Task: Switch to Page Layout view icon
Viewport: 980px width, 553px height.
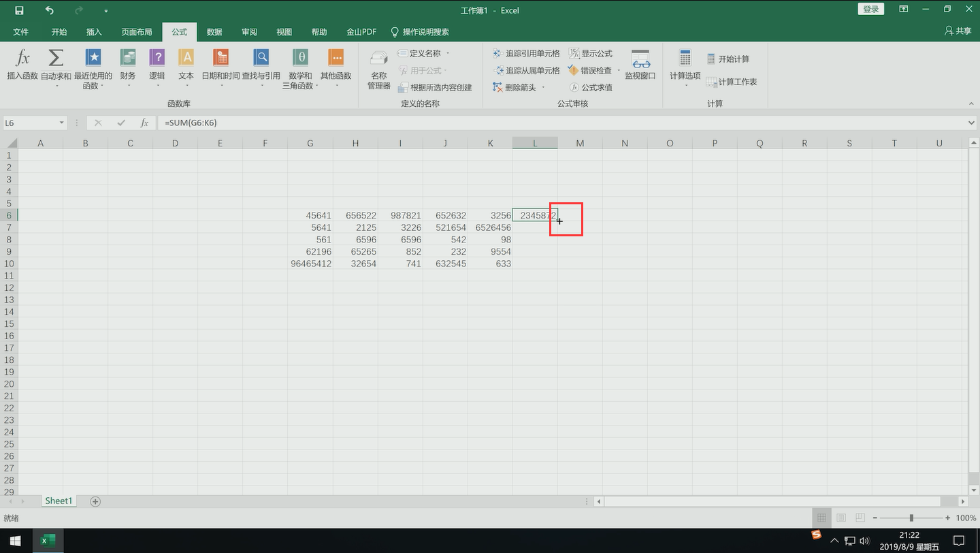Action: point(841,518)
